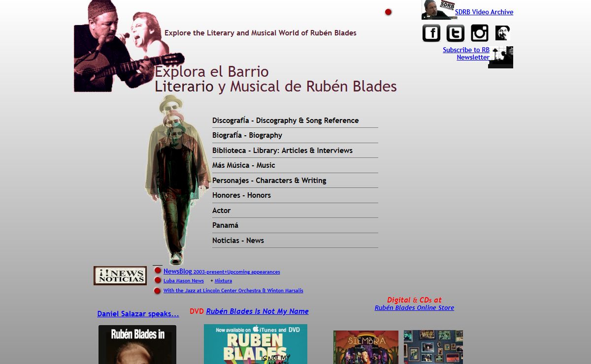Select the Panamá menu item

coord(295,225)
